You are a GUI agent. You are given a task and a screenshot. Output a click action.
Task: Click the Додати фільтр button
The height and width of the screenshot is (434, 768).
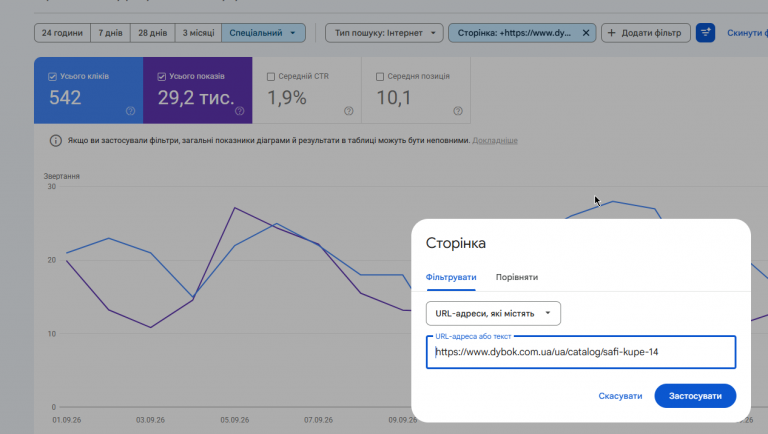pos(646,33)
